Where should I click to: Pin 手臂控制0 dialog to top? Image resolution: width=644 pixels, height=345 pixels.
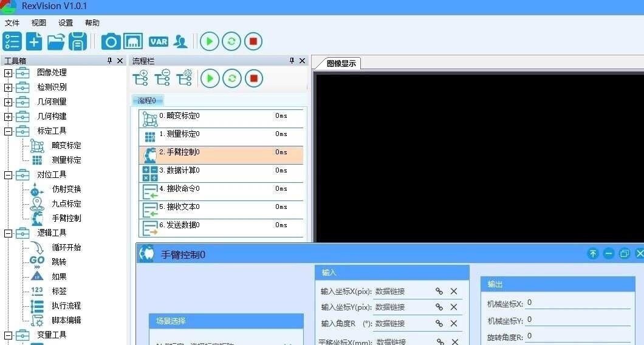592,254
